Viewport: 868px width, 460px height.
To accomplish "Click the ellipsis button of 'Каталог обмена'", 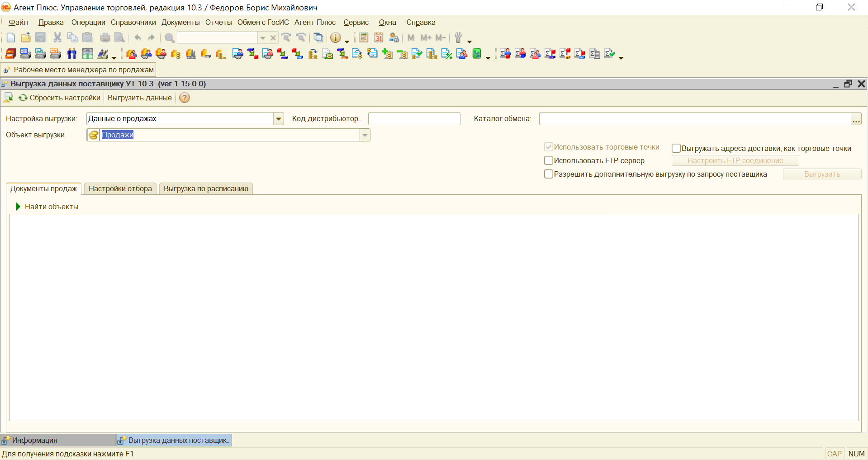I will coord(856,119).
